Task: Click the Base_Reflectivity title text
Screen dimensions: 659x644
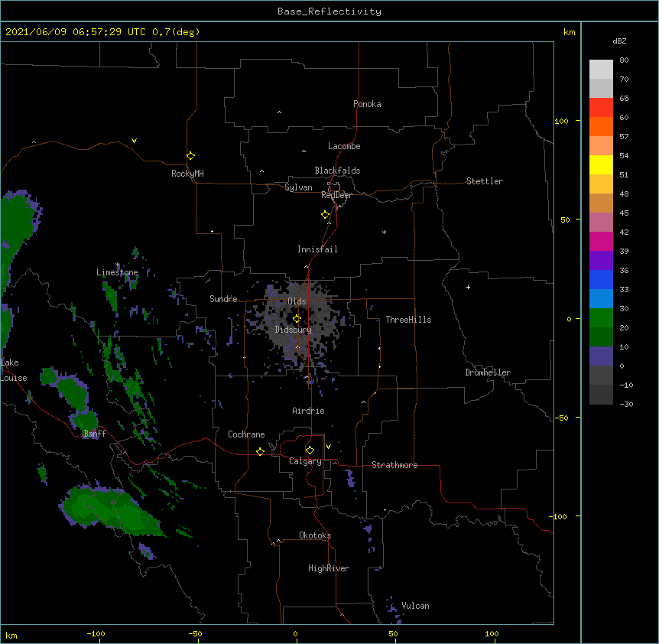Action: click(x=329, y=11)
